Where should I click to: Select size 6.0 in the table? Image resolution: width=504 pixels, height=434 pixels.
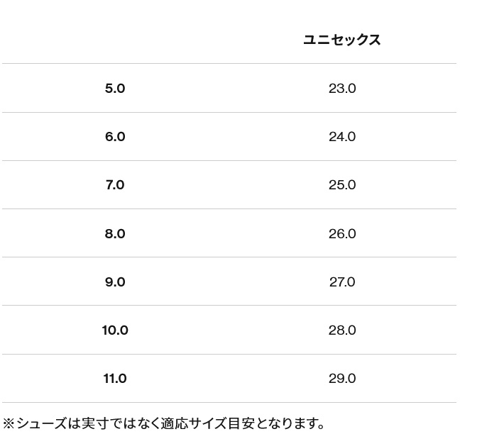(115, 137)
